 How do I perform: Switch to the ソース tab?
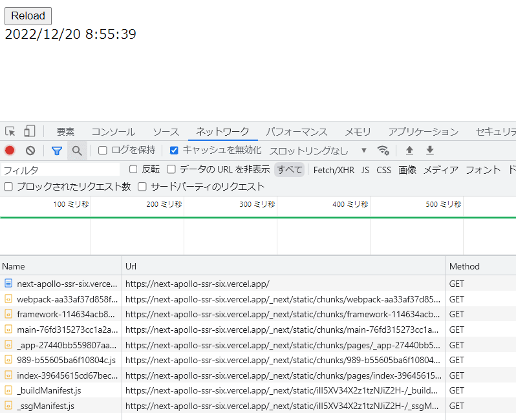click(x=166, y=132)
